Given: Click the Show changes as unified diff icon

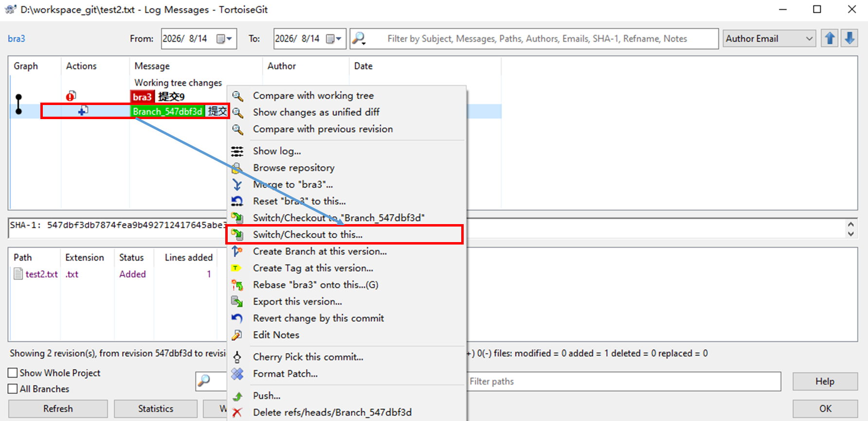Looking at the screenshot, I should point(237,112).
